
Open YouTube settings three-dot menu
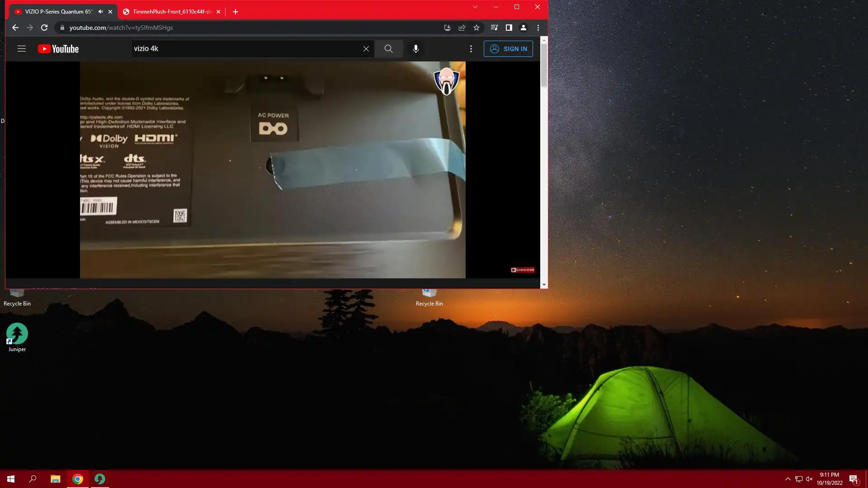[x=471, y=49]
